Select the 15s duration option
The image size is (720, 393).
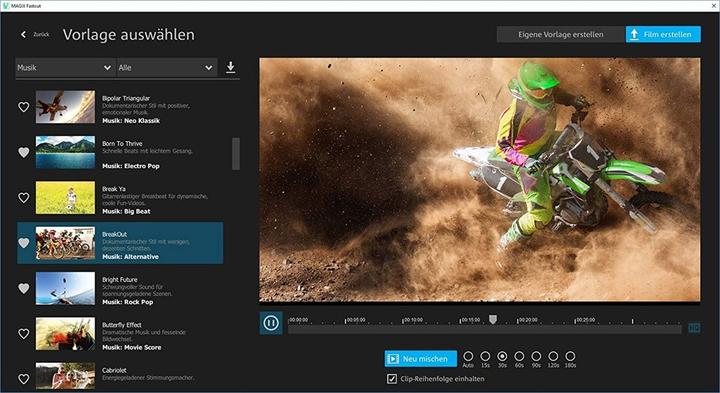click(485, 356)
